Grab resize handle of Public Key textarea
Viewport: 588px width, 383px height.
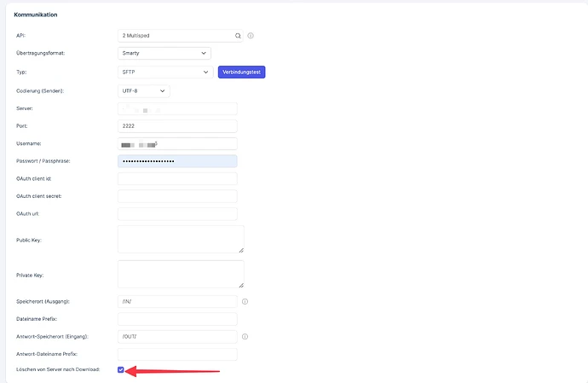click(241, 250)
